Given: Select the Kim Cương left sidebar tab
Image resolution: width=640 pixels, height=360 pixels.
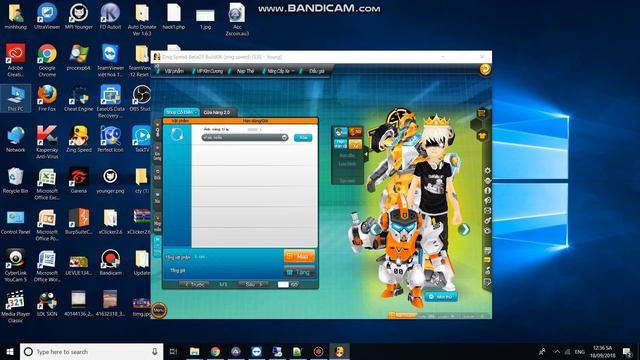Looking at the screenshot, I should point(157,154).
